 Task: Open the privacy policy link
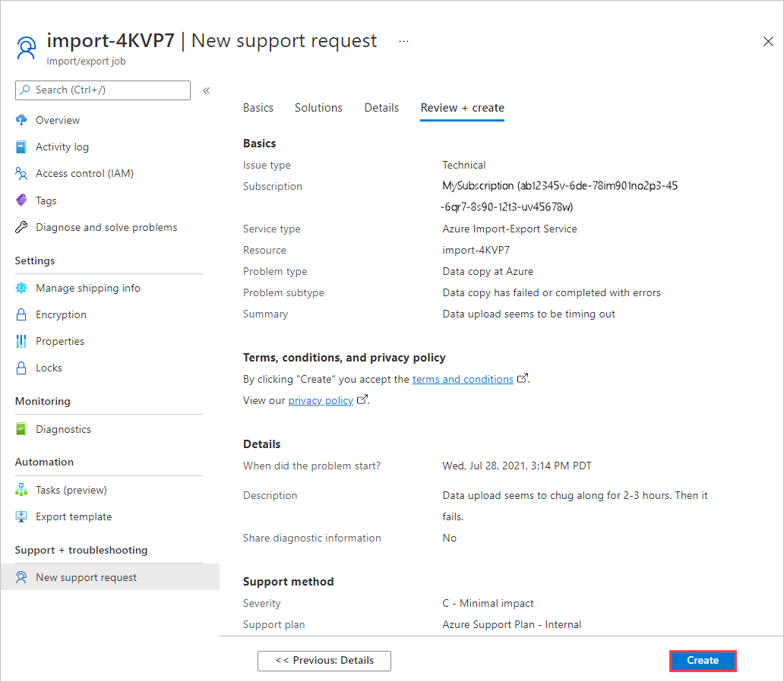click(x=321, y=400)
